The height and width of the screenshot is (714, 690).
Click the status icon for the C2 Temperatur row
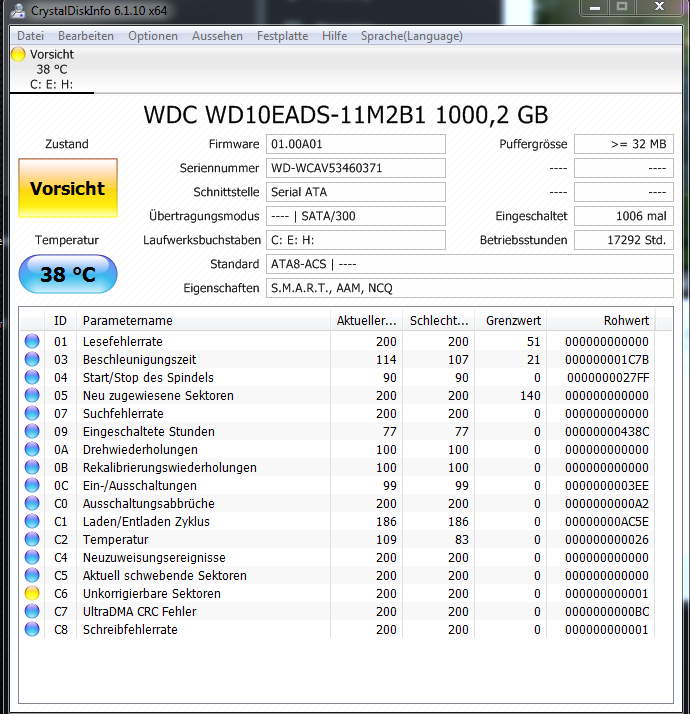click(x=32, y=539)
